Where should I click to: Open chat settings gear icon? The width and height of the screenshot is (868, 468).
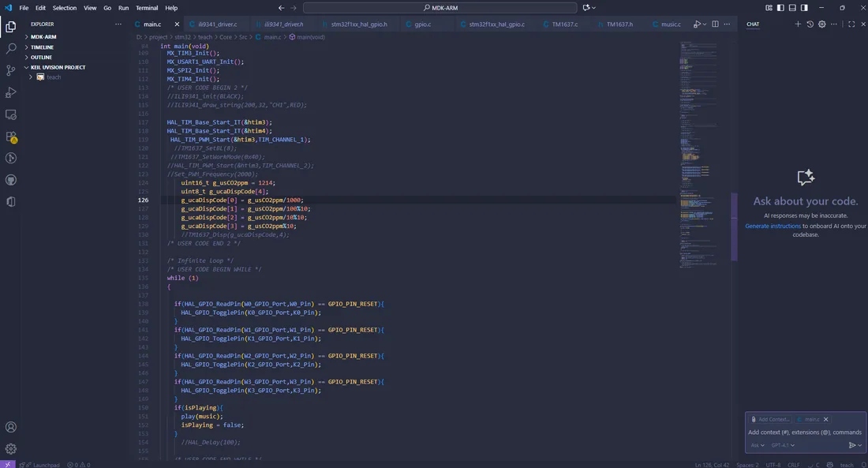pyautogui.click(x=822, y=24)
